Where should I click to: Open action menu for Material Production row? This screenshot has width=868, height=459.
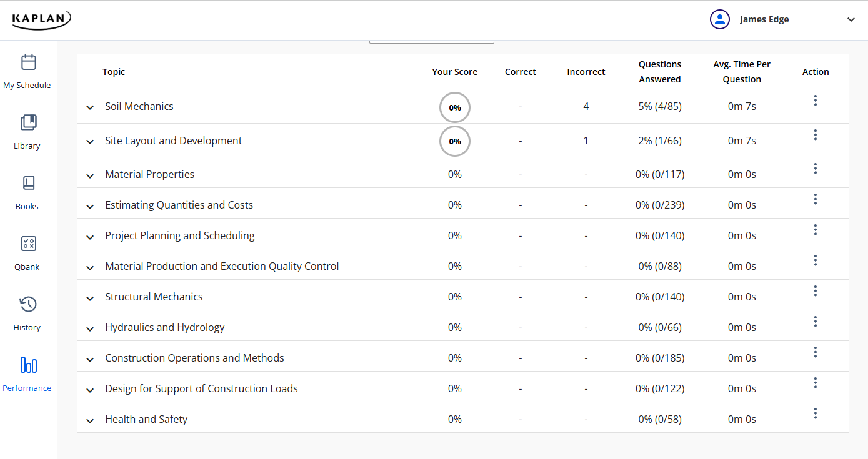[x=816, y=260]
